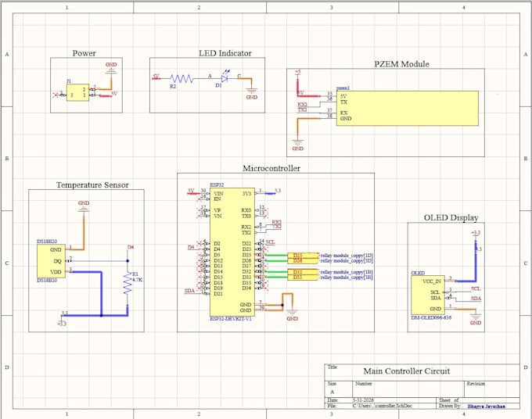Click the 'Main Controller Circuit' title text
This screenshot has height=419, width=532.
pyautogui.click(x=407, y=371)
